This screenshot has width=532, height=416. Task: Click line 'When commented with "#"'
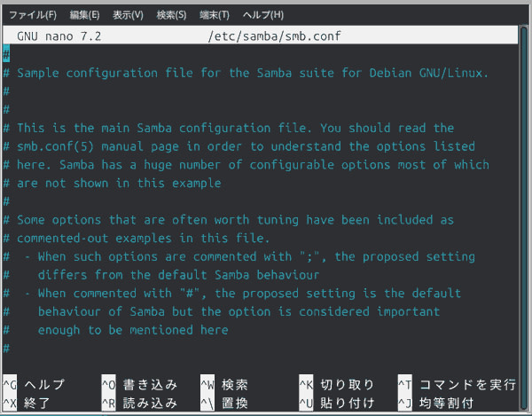click(232, 294)
